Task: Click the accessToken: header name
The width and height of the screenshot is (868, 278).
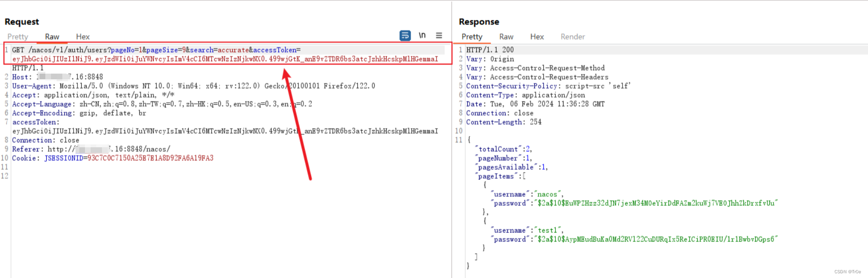Action: (x=36, y=122)
